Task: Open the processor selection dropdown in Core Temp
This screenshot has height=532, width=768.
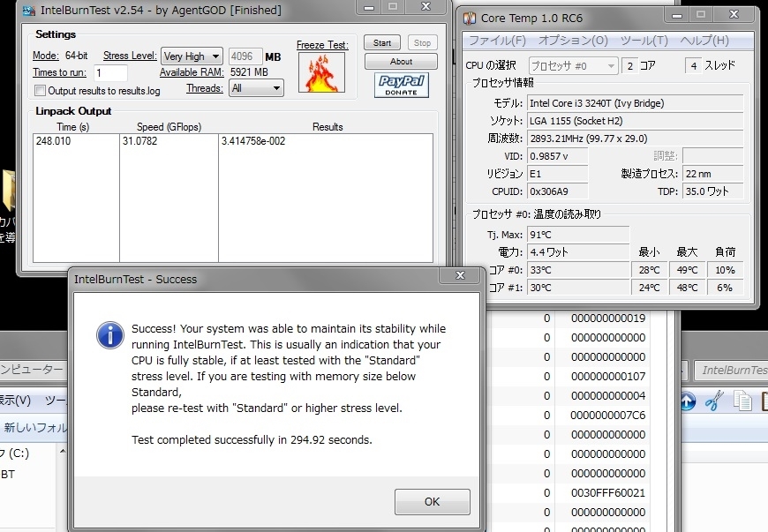Action: [x=573, y=65]
